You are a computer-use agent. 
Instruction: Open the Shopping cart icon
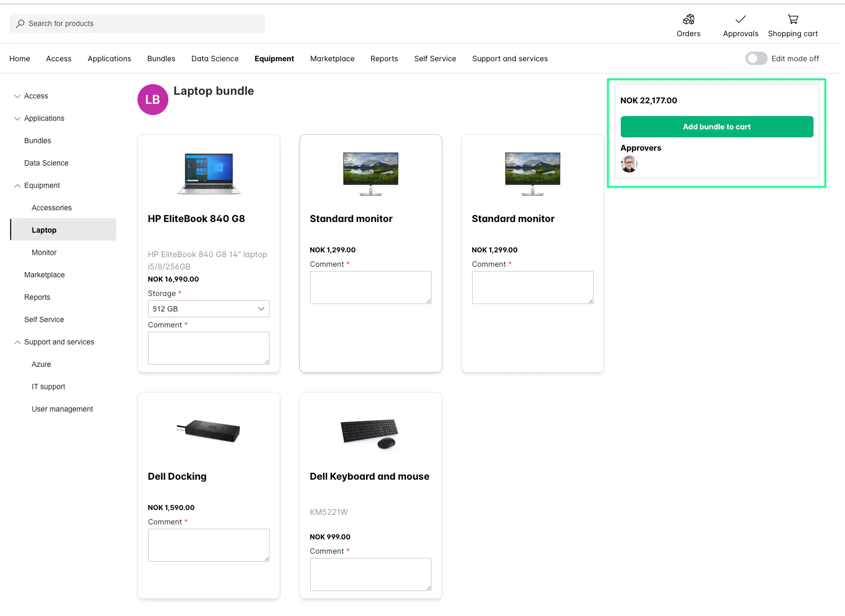click(793, 20)
